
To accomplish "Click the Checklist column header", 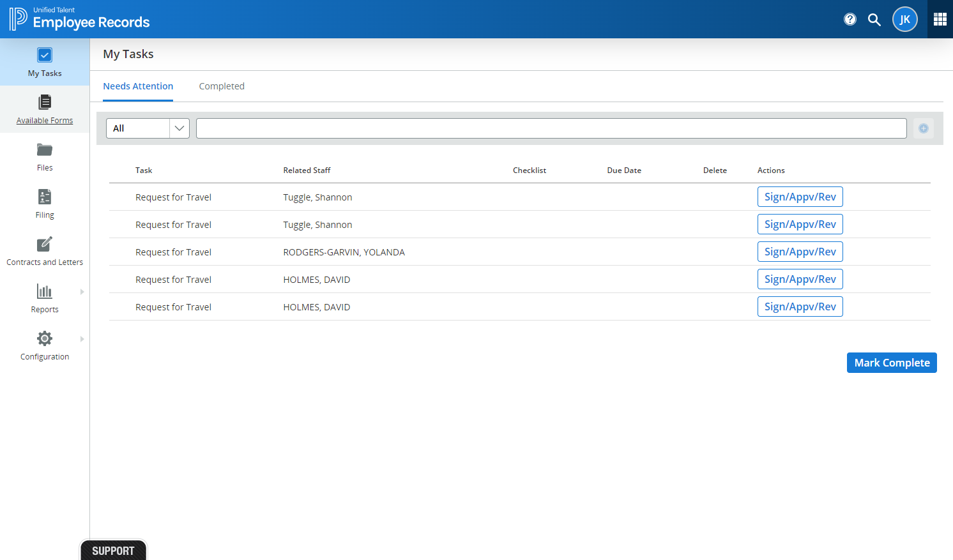I will [530, 170].
